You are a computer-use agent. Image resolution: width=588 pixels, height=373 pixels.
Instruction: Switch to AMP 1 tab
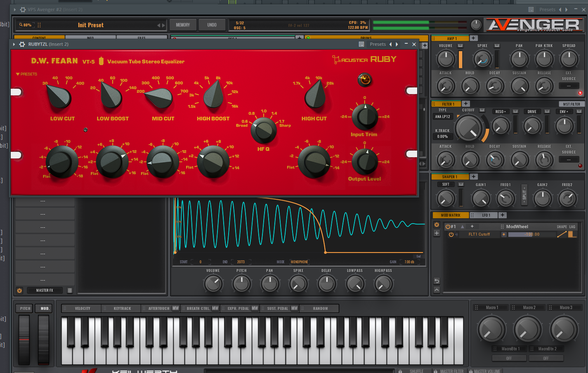pos(450,38)
